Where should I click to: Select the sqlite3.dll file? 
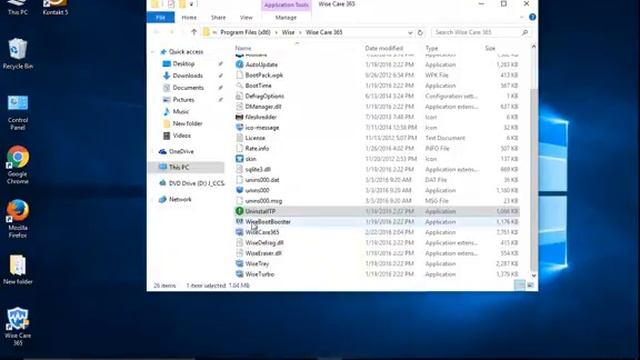tap(258, 169)
